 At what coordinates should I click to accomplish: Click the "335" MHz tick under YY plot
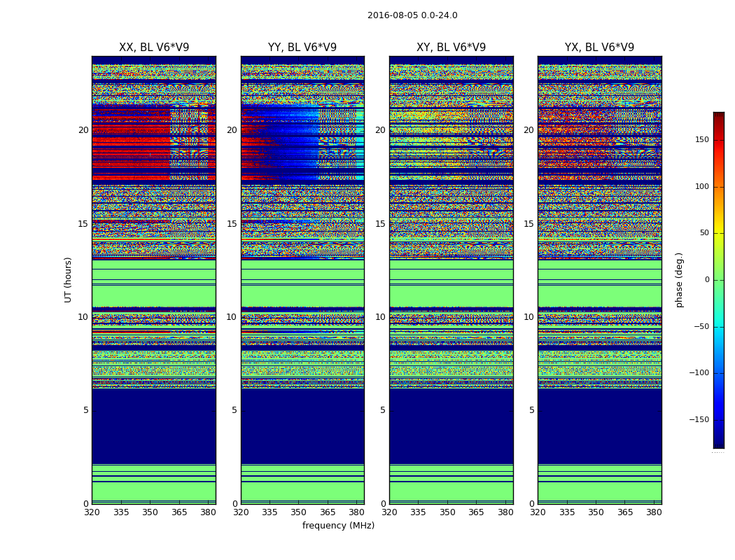[x=269, y=512]
